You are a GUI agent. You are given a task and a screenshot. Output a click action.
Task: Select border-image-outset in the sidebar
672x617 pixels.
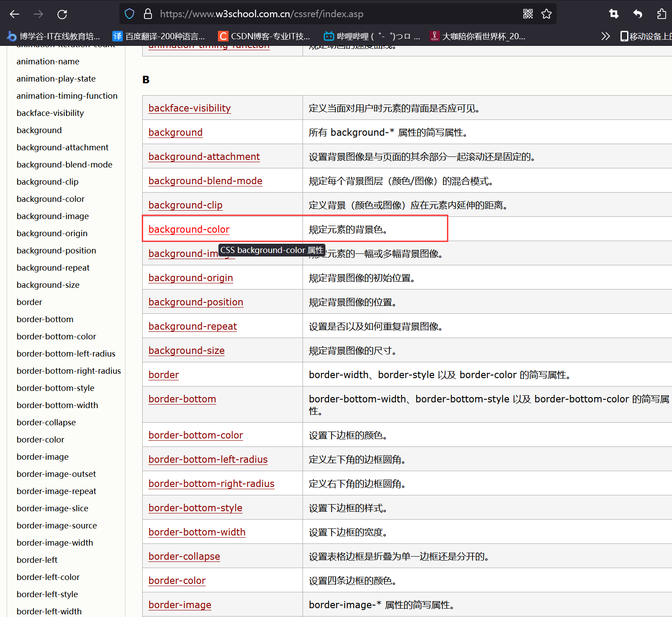tap(56, 474)
